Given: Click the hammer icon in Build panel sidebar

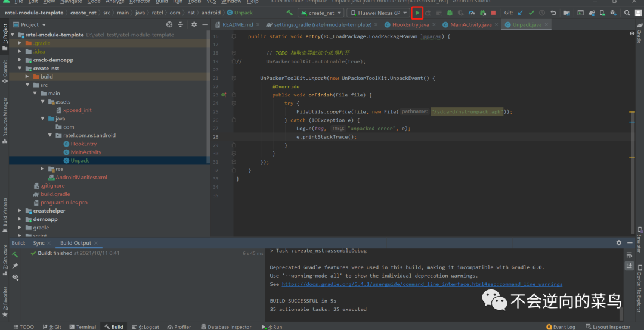Looking at the screenshot, I should [x=15, y=254].
